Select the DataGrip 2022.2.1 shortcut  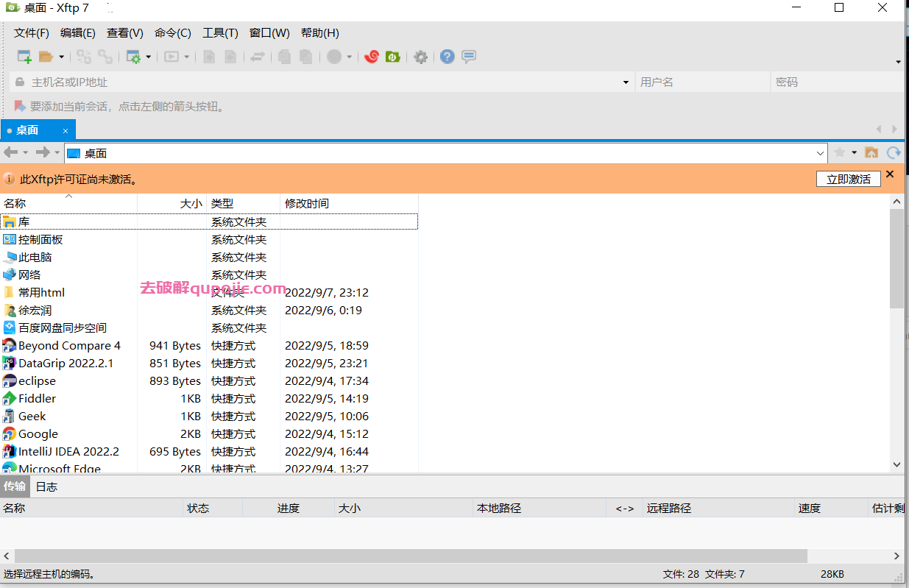(209, 364)
